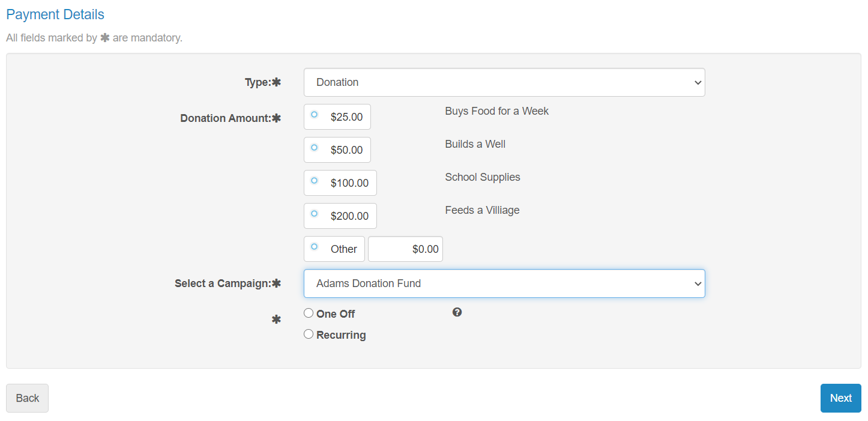The image size is (868, 421).
Task: Click the 'School Supplies' description text
Action: click(x=482, y=177)
